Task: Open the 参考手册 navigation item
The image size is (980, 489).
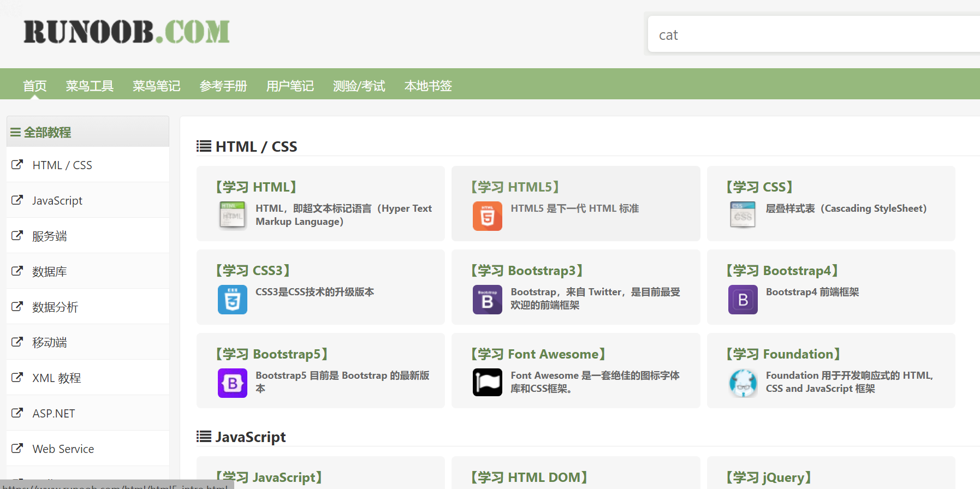Action: click(x=223, y=86)
